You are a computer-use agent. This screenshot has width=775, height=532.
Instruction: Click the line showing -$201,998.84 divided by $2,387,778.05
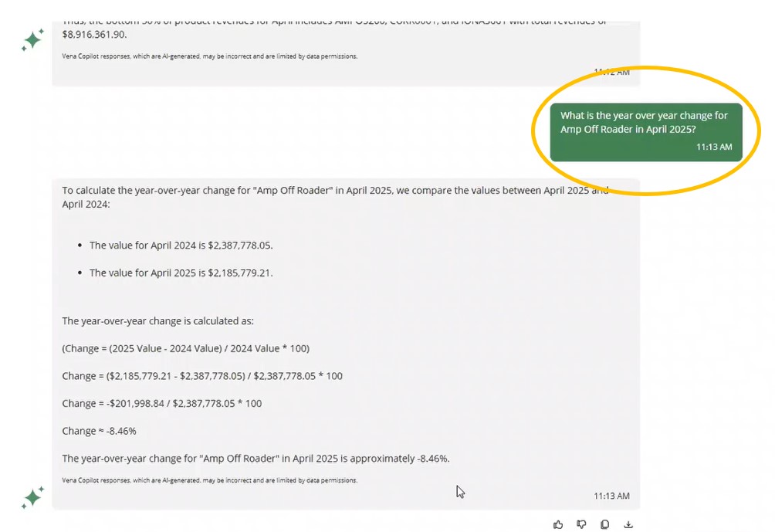161,404
